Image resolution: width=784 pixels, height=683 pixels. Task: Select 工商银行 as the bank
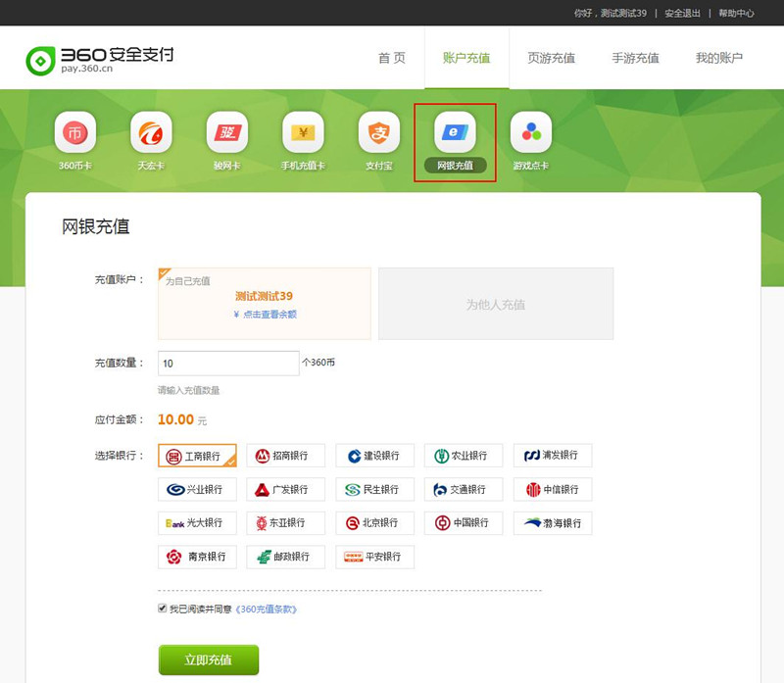click(x=197, y=456)
